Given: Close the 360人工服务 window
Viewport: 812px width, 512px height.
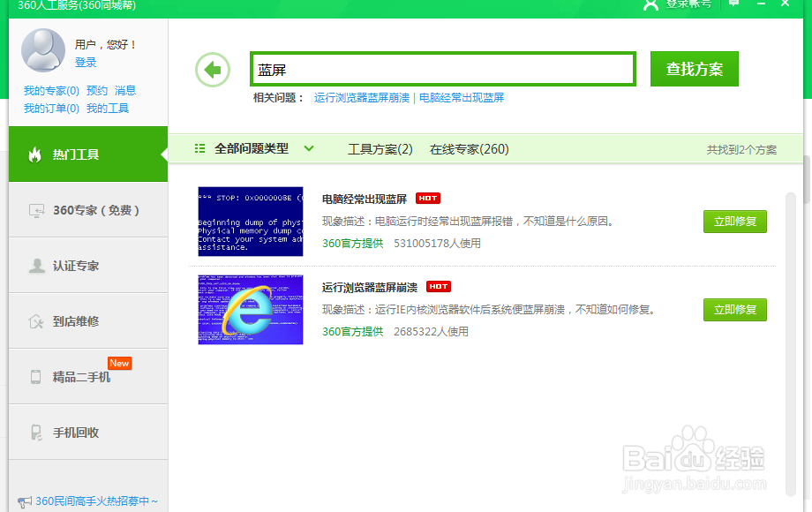Looking at the screenshot, I should 785,4.
